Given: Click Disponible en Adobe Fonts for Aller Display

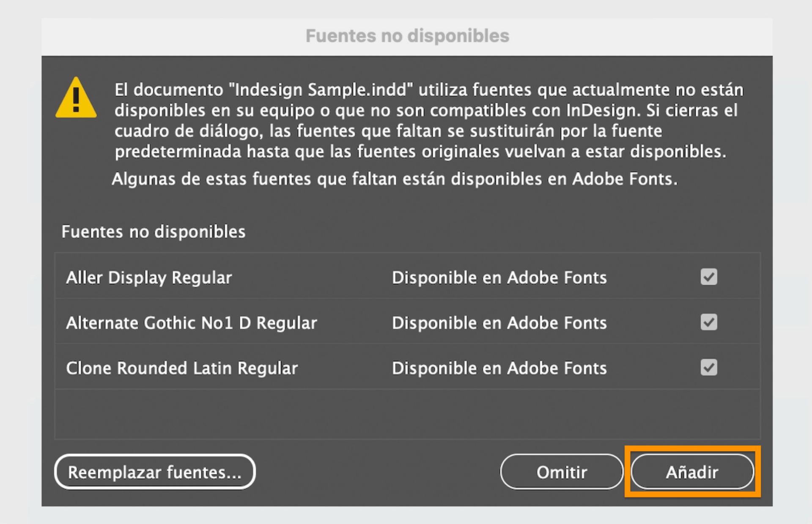Looking at the screenshot, I should [x=499, y=278].
